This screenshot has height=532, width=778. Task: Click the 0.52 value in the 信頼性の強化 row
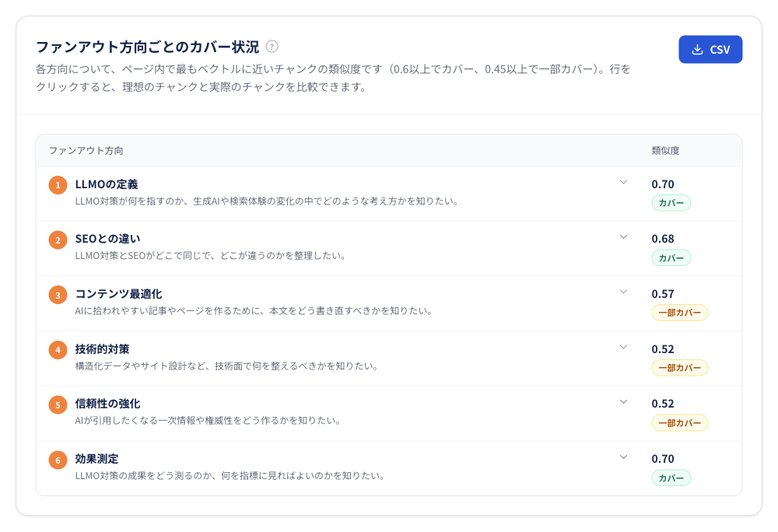(663, 404)
